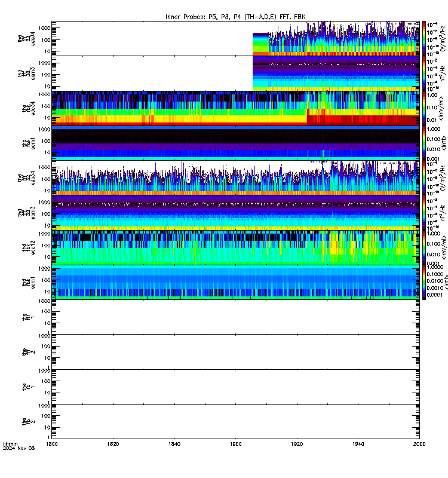
Task: Select the 'the fff 1' panel label
Action: 29,317
